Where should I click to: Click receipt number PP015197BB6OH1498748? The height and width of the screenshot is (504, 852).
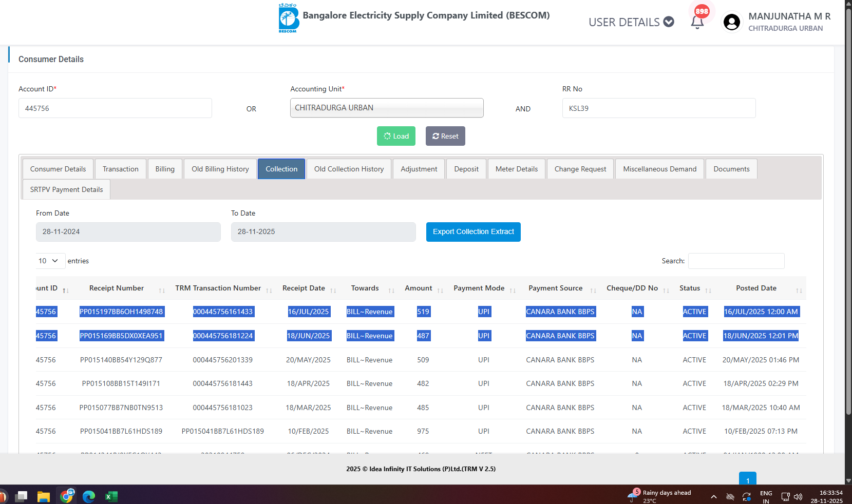point(121,312)
